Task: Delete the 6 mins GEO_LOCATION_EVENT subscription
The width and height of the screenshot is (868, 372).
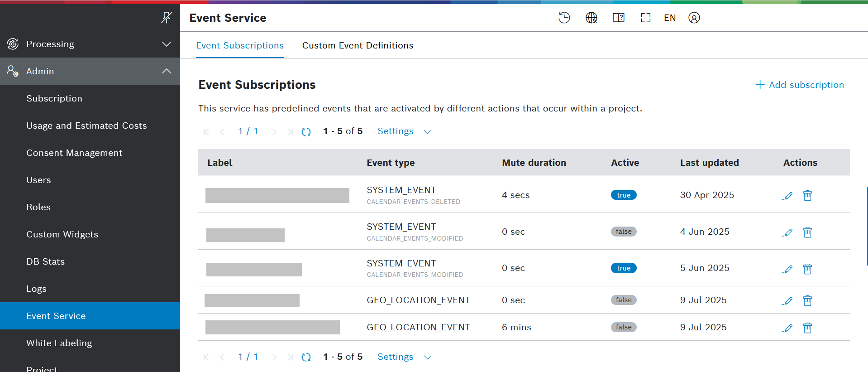Action: [x=807, y=328]
